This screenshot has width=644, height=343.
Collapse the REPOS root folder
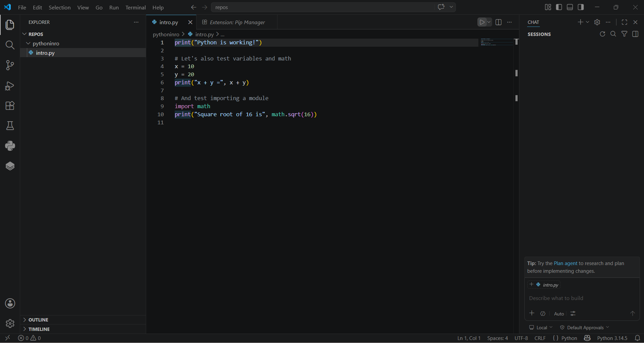click(x=83, y=34)
